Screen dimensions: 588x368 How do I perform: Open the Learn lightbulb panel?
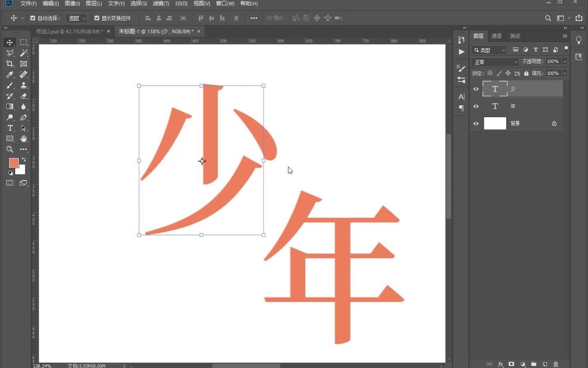(x=579, y=40)
